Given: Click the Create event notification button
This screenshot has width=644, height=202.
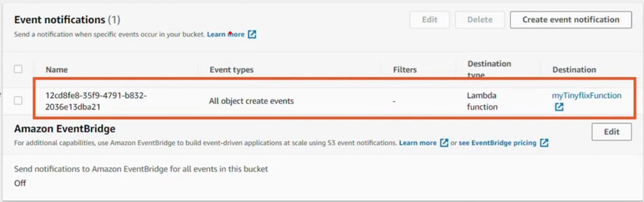Looking at the screenshot, I should coord(570,20).
